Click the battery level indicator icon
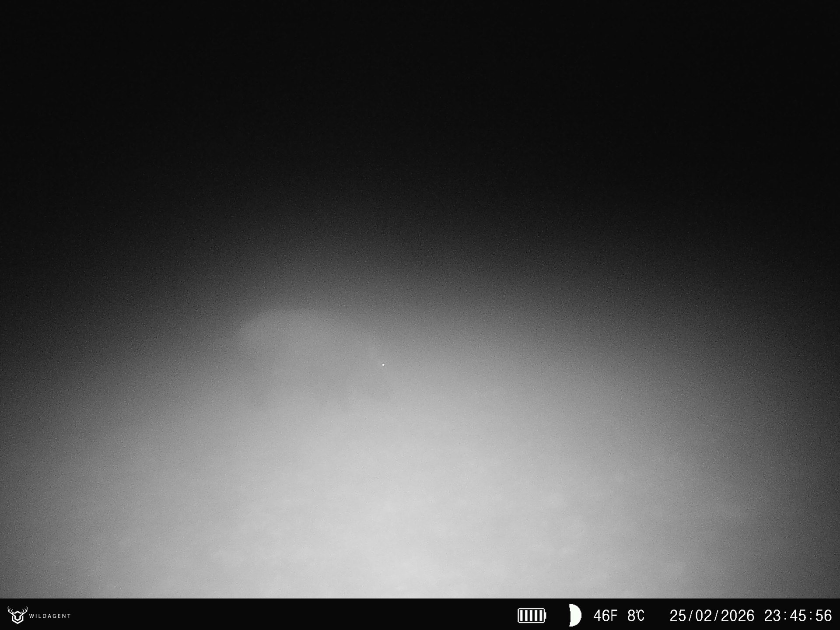This screenshot has height=630, width=840. click(x=532, y=616)
